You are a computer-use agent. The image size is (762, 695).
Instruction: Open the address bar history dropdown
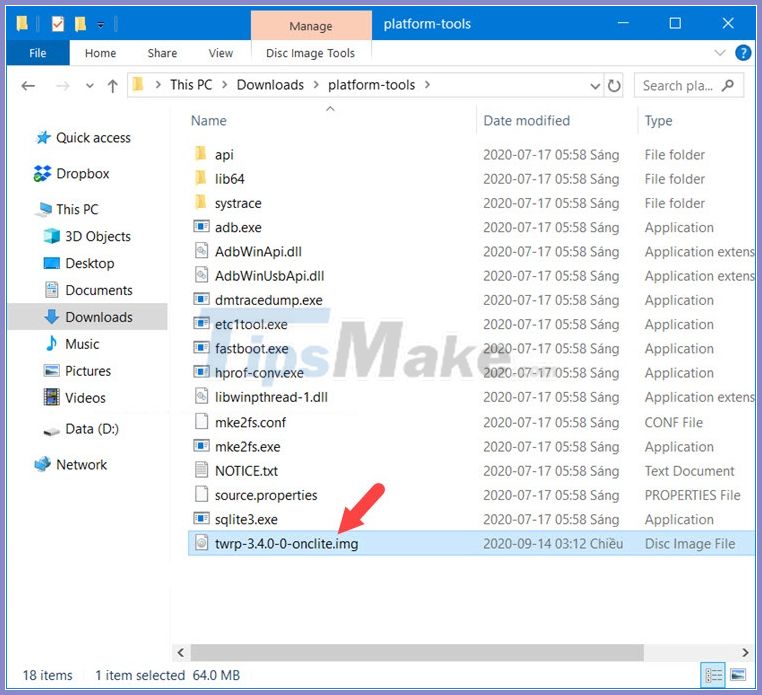click(x=595, y=87)
